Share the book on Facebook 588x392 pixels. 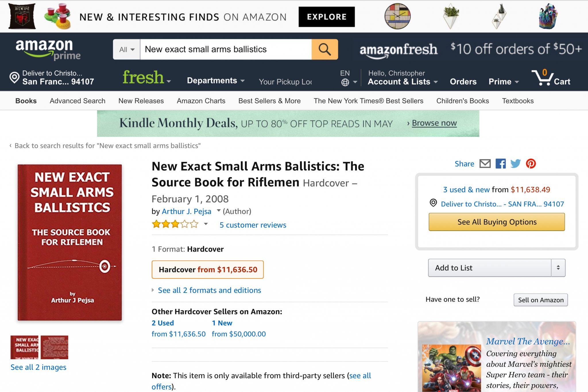tap(500, 164)
